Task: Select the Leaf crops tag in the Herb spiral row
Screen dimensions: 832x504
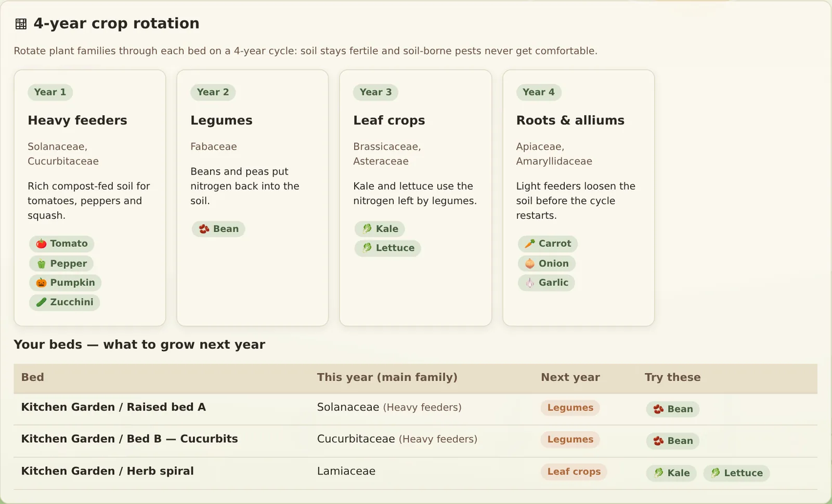Action: click(x=574, y=472)
